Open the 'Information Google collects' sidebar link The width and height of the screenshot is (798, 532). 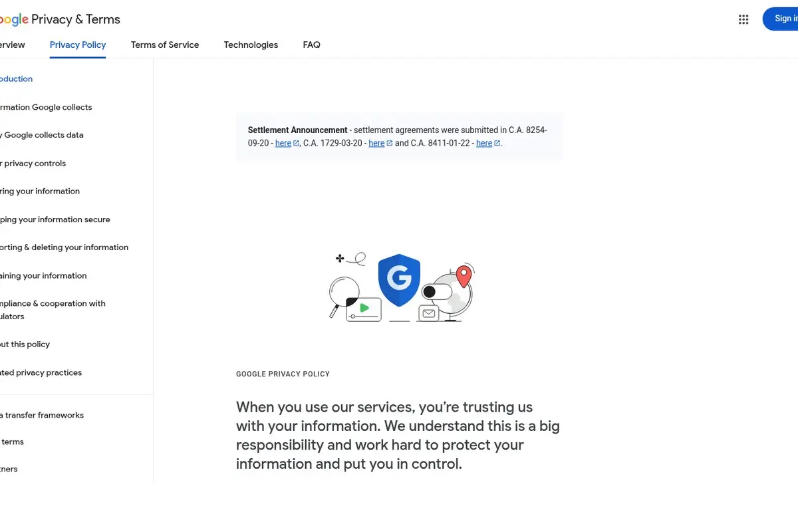click(46, 107)
